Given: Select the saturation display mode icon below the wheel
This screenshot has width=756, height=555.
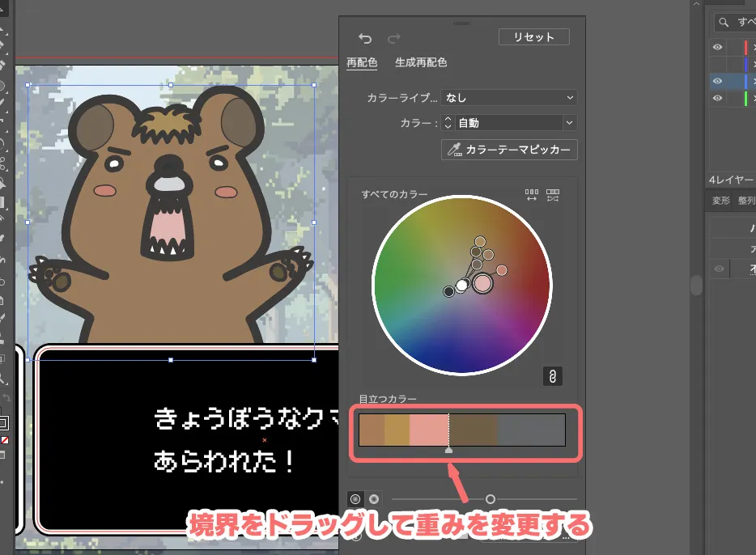Looking at the screenshot, I should 355,498.
